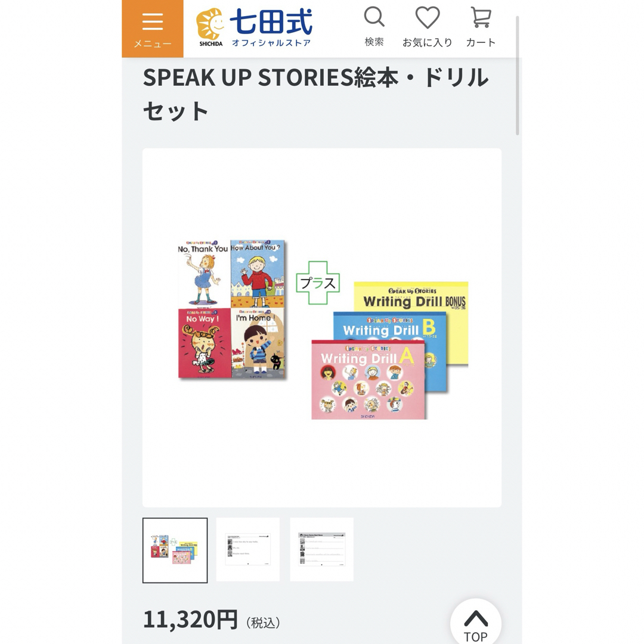This screenshot has width=644, height=644.
Task: Open the orange hamburger menu
Action: (x=153, y=29)
